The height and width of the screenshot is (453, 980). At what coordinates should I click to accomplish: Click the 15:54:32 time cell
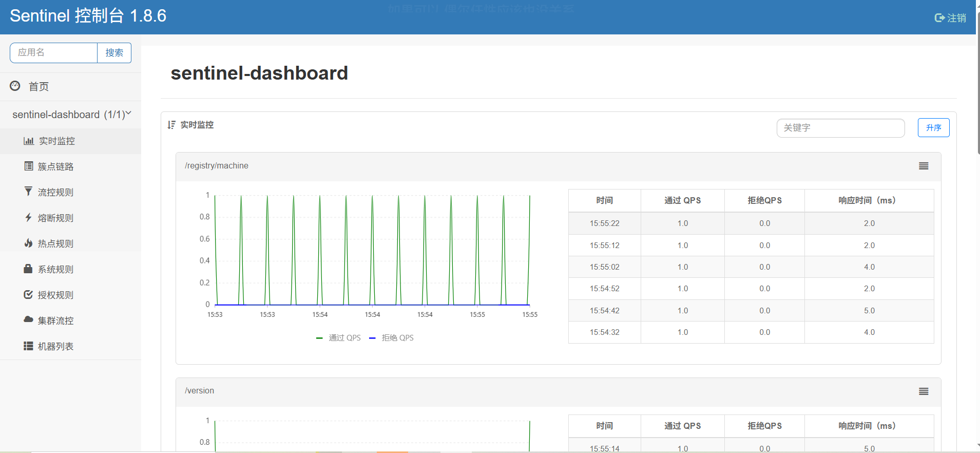point(604,332)
